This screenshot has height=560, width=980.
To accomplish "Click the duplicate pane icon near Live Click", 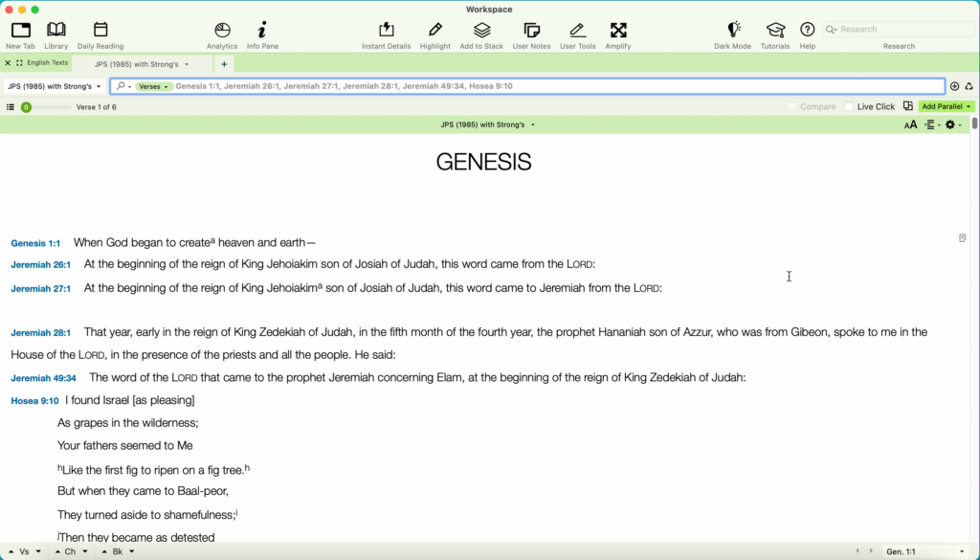I will (908, 106).
